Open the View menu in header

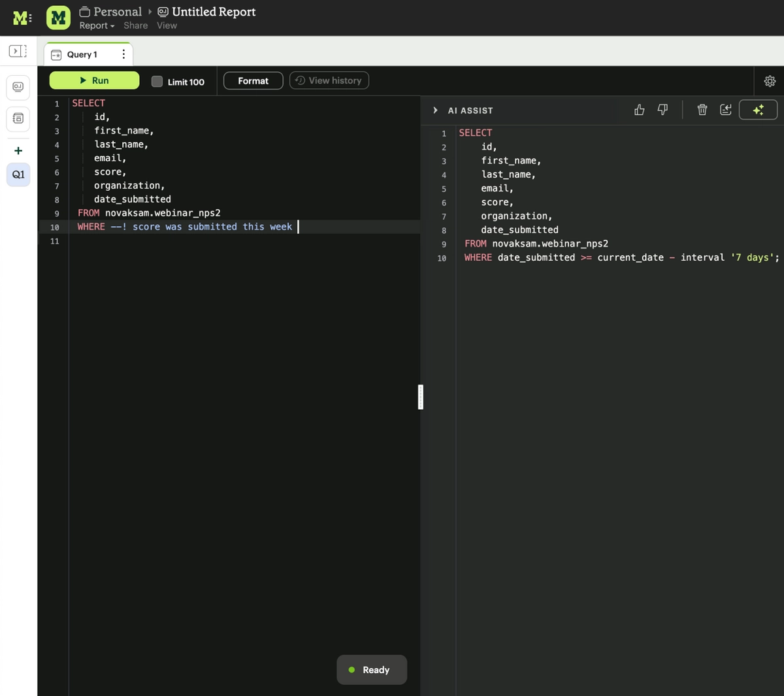(x=167, y=25)
